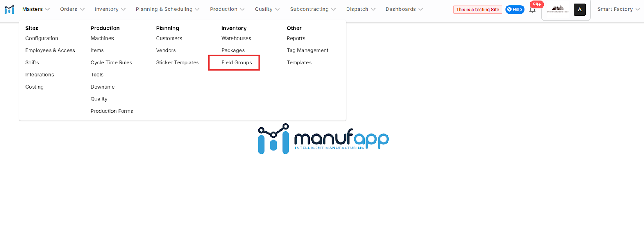Viewport: 644px width, 233px height.
Task: Collapse the Masters menu
Action: 36,9
